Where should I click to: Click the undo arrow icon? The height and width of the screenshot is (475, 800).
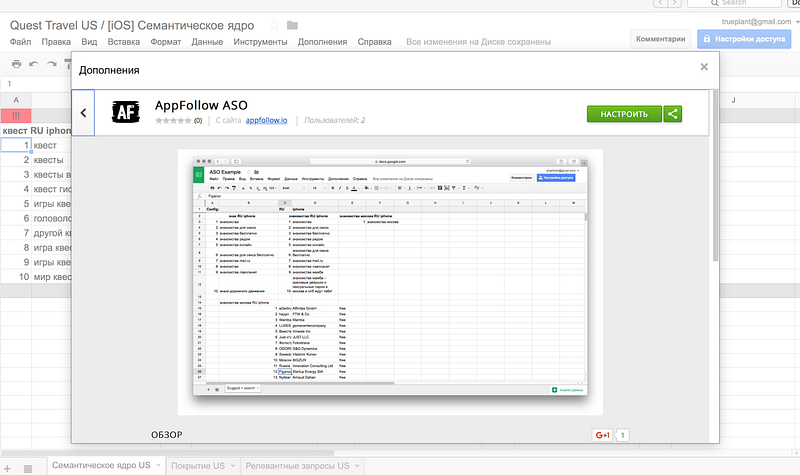point(34,64)
